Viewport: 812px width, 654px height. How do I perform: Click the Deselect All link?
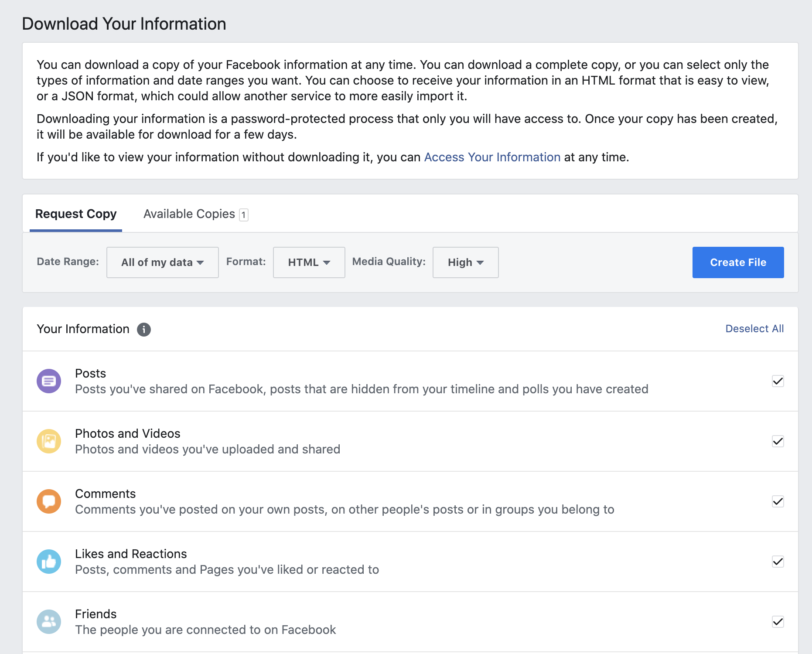tap(754, 329)
